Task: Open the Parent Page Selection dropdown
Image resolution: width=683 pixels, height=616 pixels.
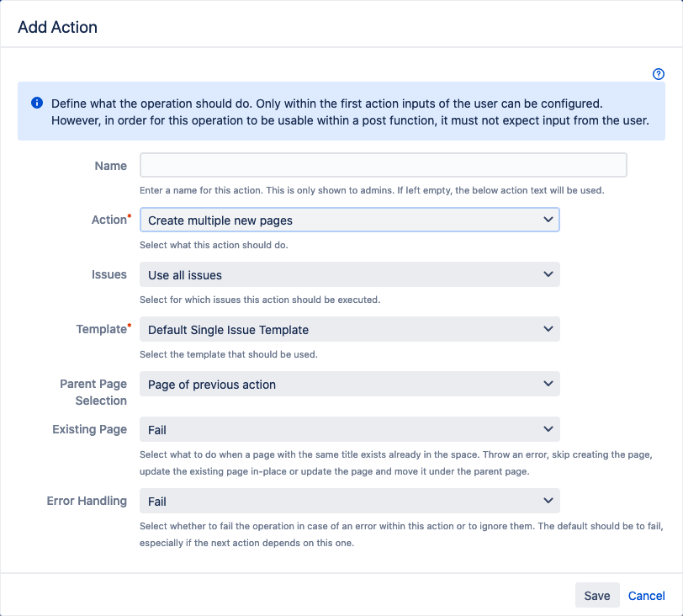Action: point(349,384)
